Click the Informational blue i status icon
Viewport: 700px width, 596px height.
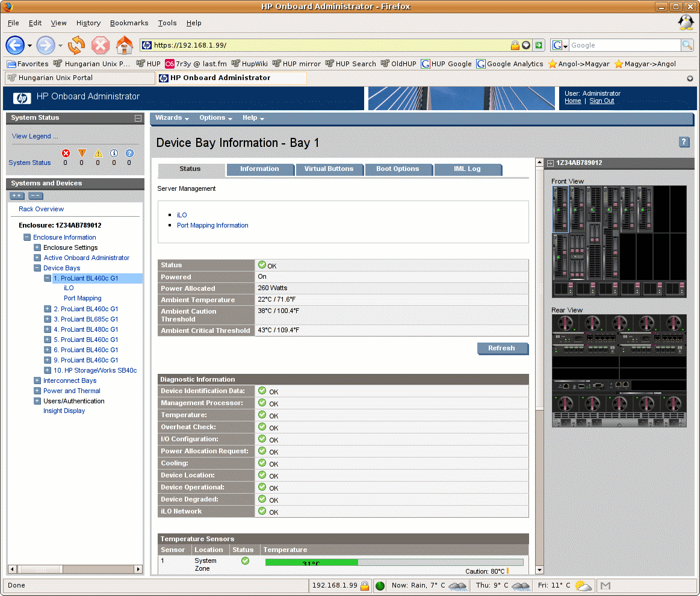coord(114,153)
